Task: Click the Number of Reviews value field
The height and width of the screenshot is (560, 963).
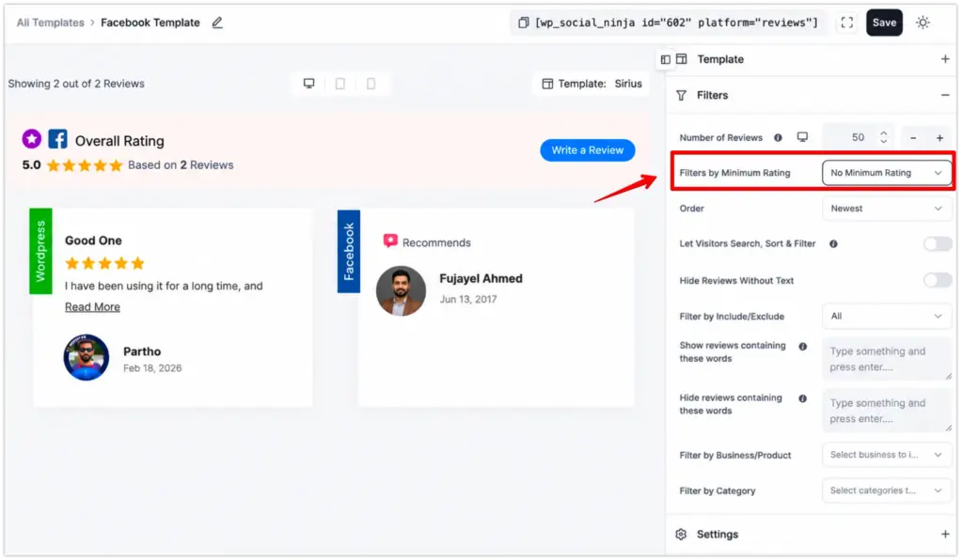Action: coord(859,138)
